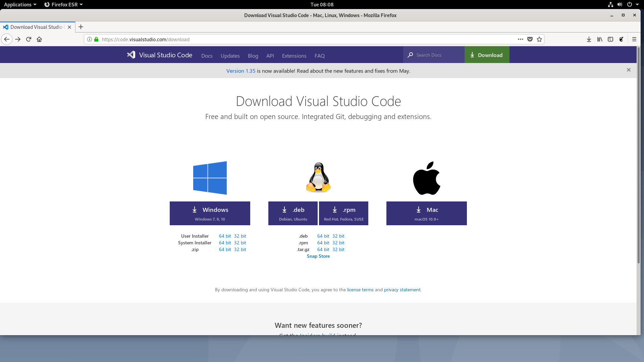
Task: Click the Apple logo image
Action: (x=427, y=178)
